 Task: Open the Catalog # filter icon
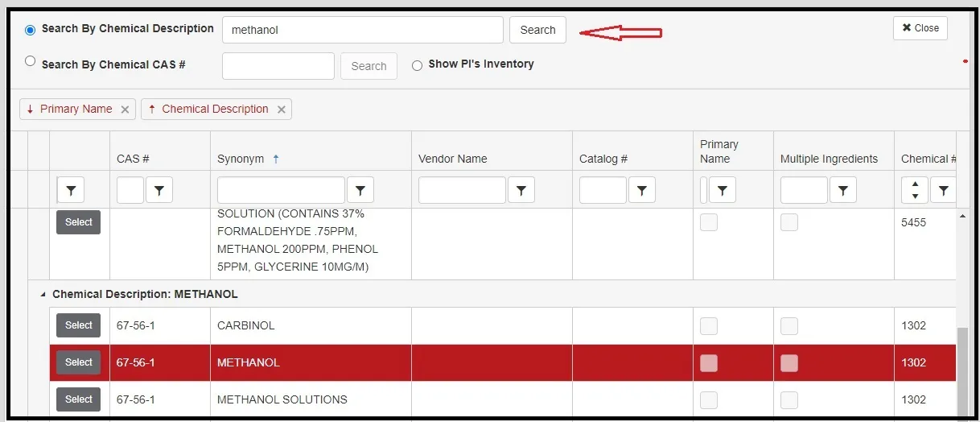pos(641,190)
